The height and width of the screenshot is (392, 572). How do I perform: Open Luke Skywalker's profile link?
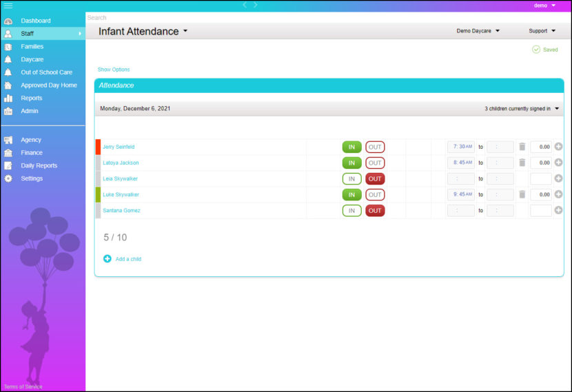pyautogui.click(x=121, y=194)
